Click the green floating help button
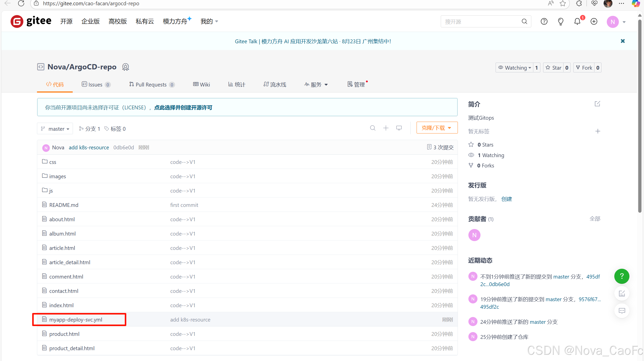Screen dimensions: 644x361 (x=622, y=276)
